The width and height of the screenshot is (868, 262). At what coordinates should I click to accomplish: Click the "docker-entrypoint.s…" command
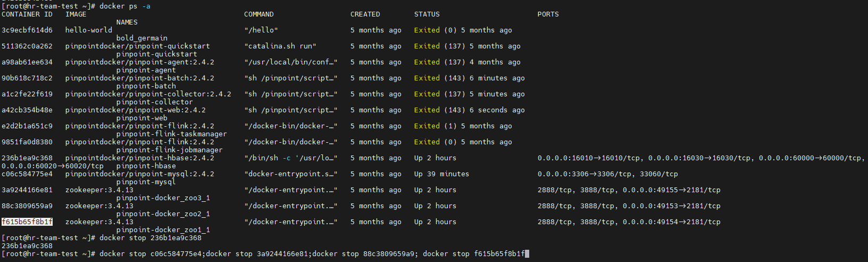tap(291, 174)
